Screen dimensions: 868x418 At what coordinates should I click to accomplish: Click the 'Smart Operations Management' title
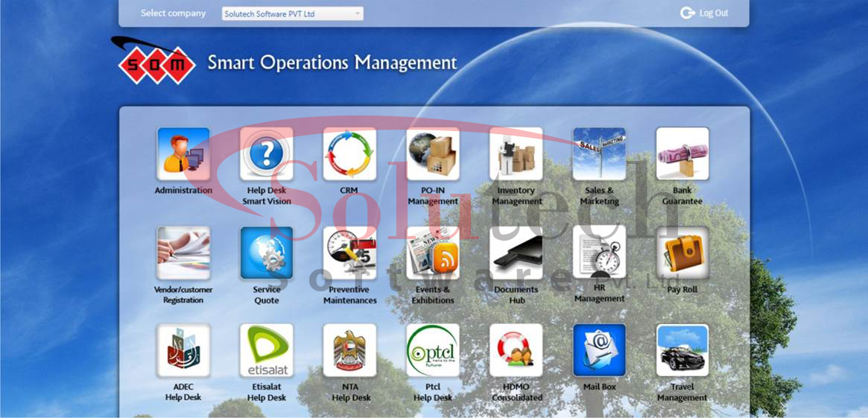332,63
